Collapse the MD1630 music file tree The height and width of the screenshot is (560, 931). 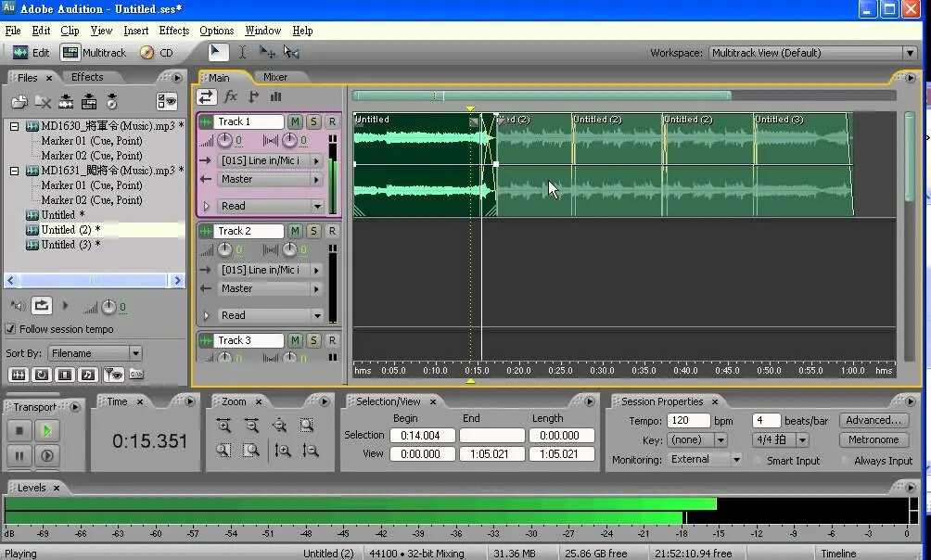(x=14, y=126)
